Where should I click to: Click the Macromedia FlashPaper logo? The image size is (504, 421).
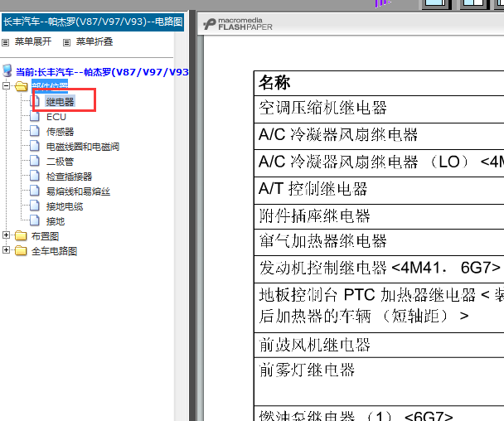238,24
